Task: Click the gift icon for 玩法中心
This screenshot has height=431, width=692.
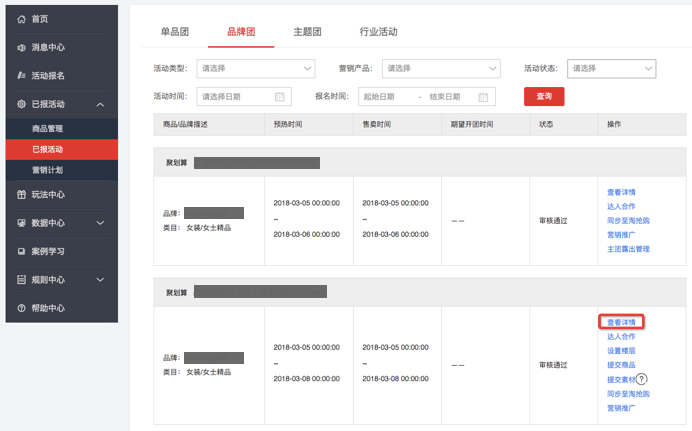Action: tap(22, 194)
